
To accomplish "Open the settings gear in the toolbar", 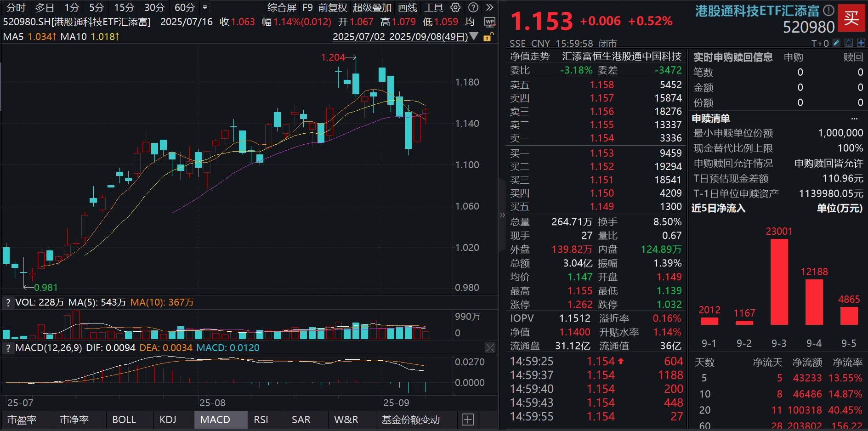I will click(x=455, y=7).
